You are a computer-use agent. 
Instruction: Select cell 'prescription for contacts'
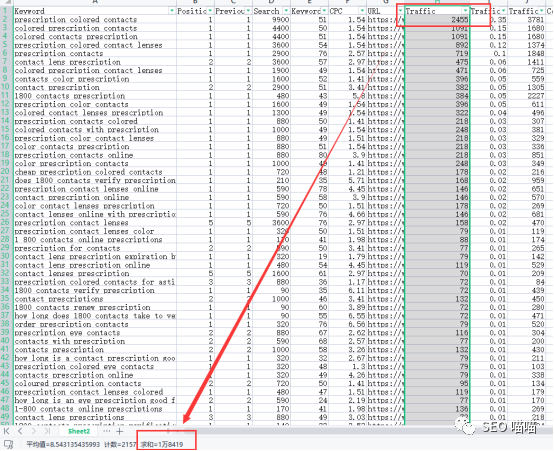[x=95, y=248]
